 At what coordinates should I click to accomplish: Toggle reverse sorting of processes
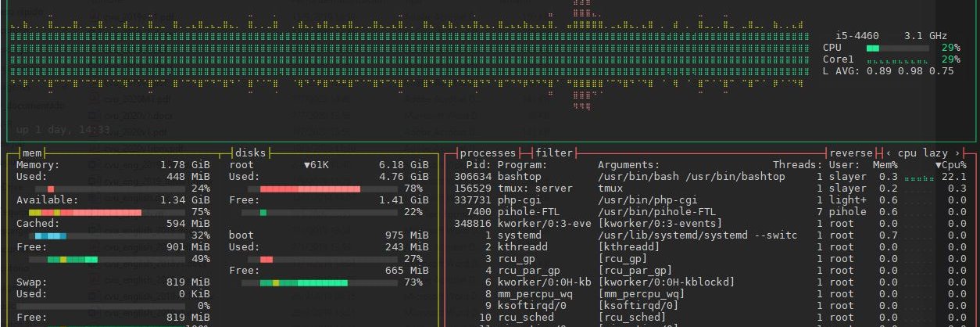(853, 153)
